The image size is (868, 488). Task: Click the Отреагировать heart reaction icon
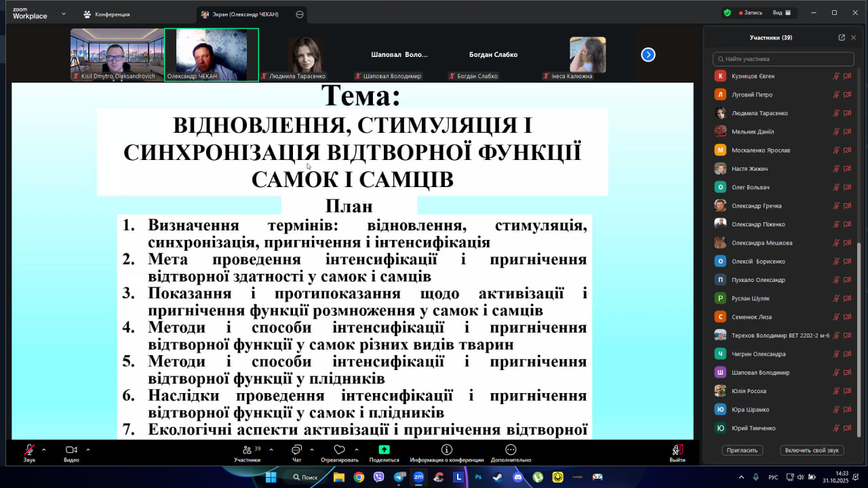pyautogui.click(x=340, y=450)
